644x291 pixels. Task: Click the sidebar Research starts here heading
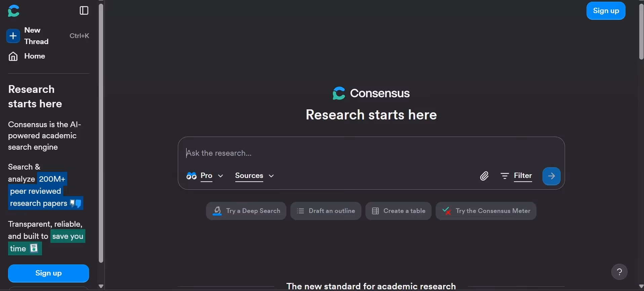click(x=35, y=97)
